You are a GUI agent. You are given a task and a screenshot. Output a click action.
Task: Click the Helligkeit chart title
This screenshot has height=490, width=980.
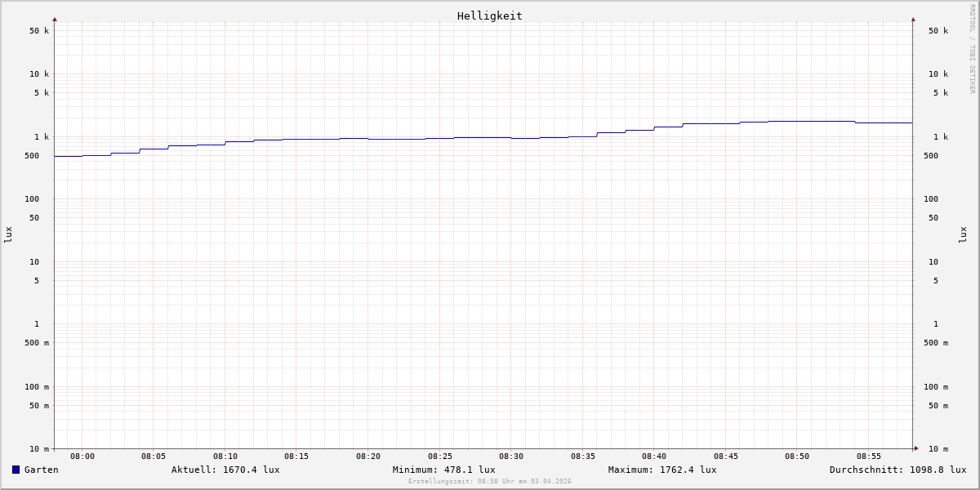(x=489, y=16)
